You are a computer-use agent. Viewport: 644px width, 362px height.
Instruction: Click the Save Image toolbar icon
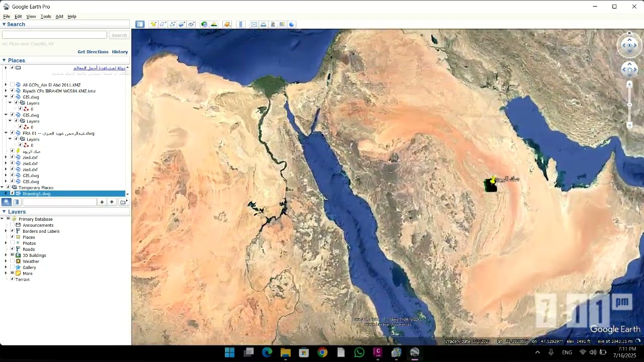pyautogui.click(x=273, y=24)
